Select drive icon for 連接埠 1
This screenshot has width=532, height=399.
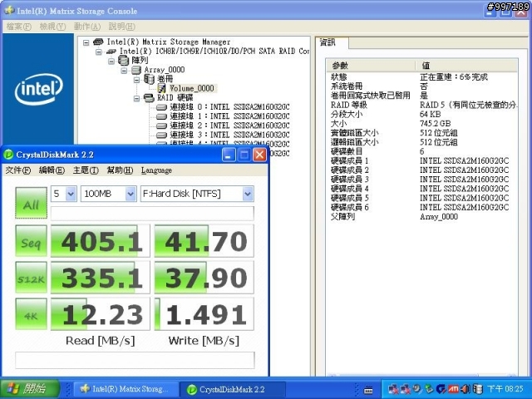click(x=161, y=116)
